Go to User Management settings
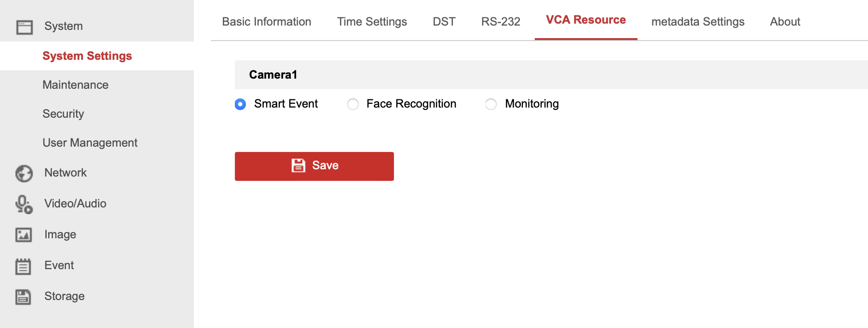The image size is (868, 328). 90,143
